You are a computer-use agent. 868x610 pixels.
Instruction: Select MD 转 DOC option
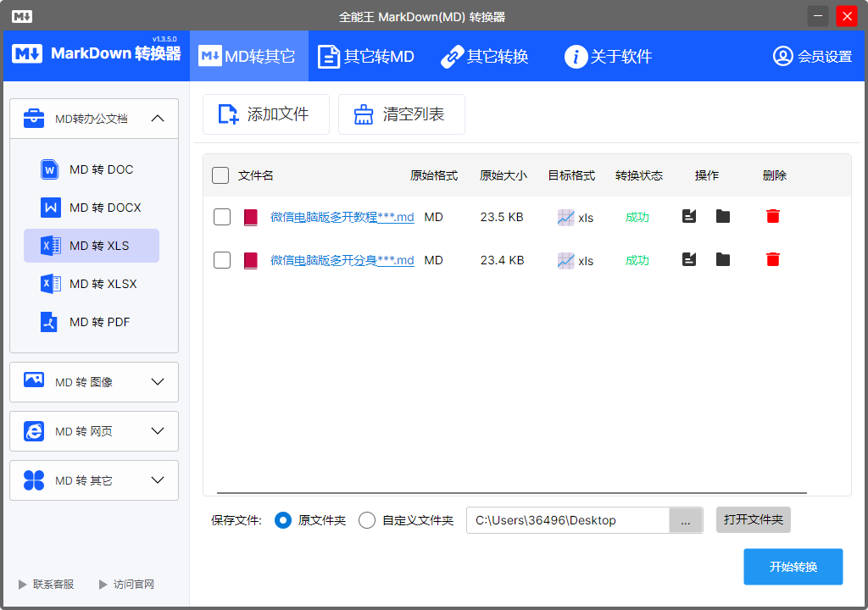click(x=92, y=169)
